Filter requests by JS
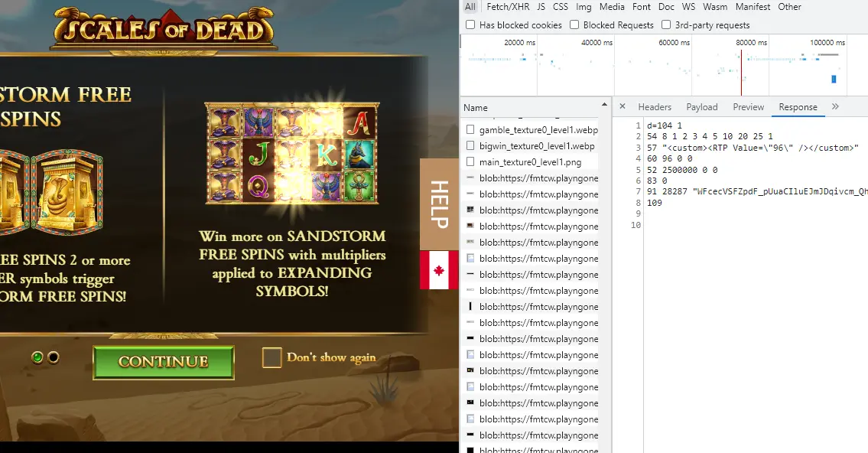The width and height of the screenshot is (868, 453). click(x=541, y=7)
